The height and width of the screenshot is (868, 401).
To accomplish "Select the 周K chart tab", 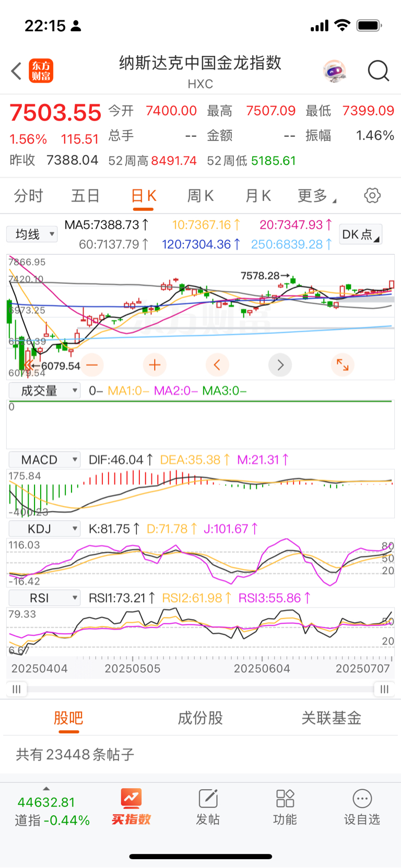I will tap(200, 196).
